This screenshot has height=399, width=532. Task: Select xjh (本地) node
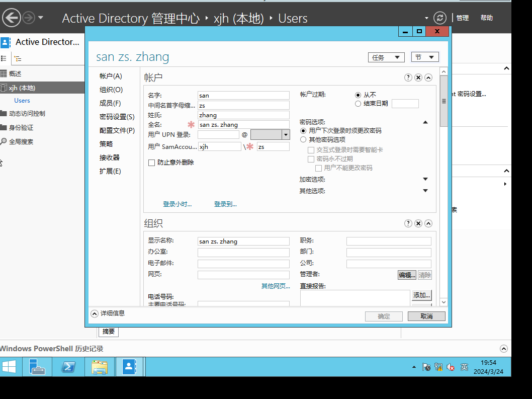[x=42, y=88]
